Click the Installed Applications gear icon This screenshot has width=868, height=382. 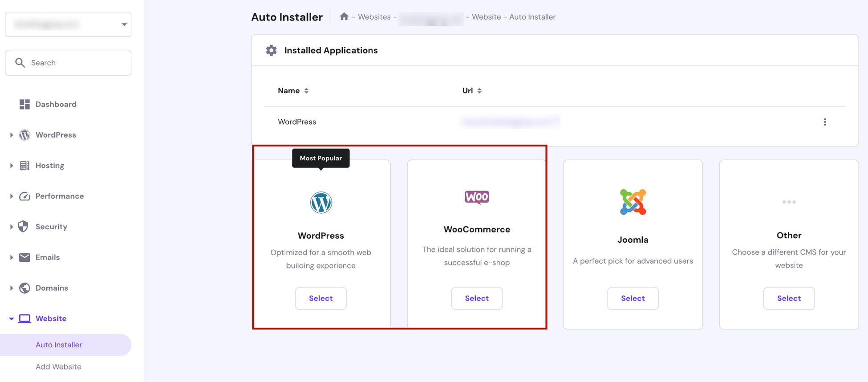[271, 50]
